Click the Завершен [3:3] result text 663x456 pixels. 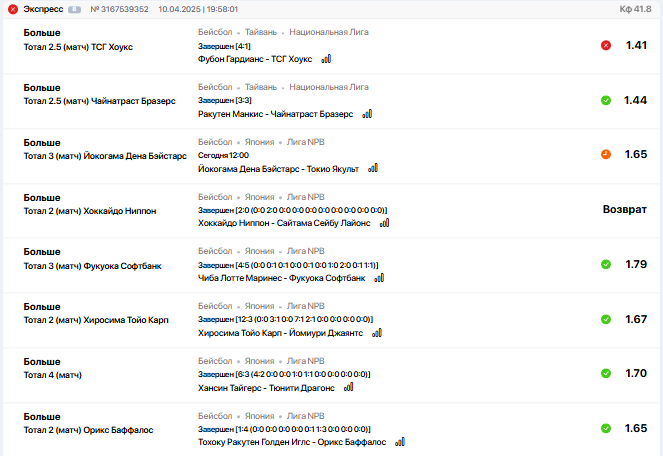(225, 101)
